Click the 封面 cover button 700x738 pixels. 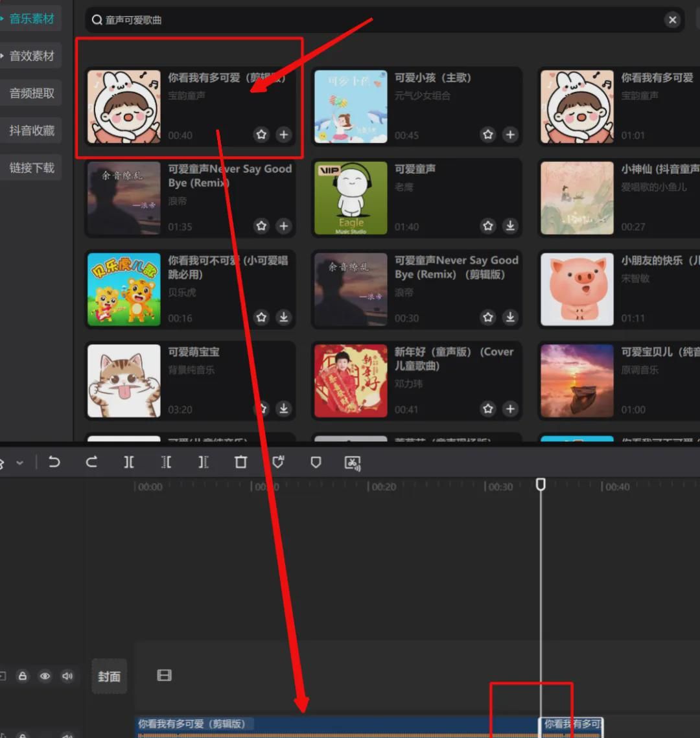click(x=109, y=676)
